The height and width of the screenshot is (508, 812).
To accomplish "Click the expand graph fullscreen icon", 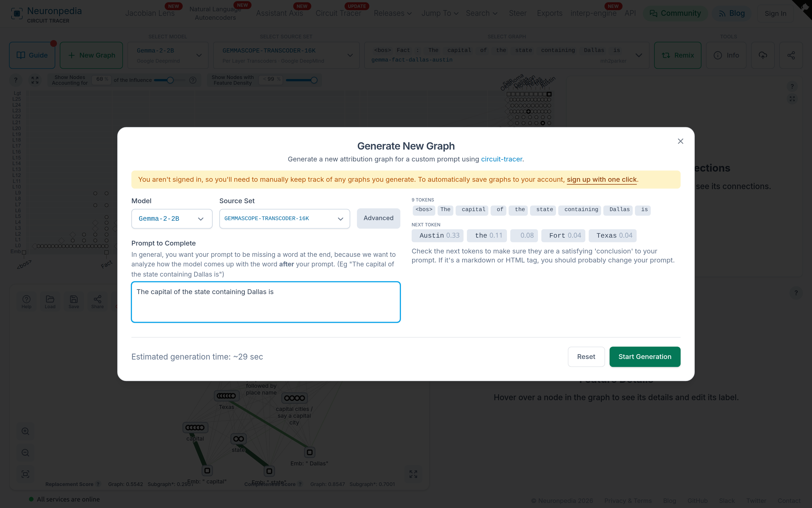I will (35, 80).
